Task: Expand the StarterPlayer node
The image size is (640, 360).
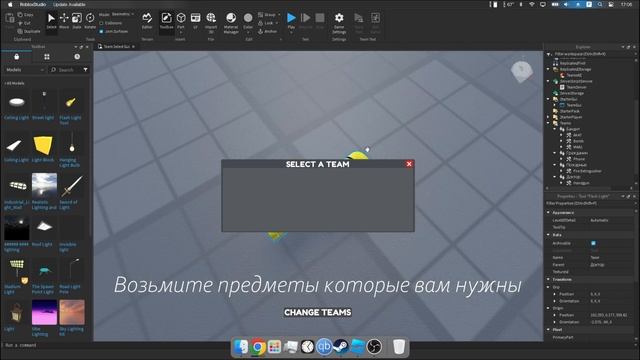Action: click(549, 117)
